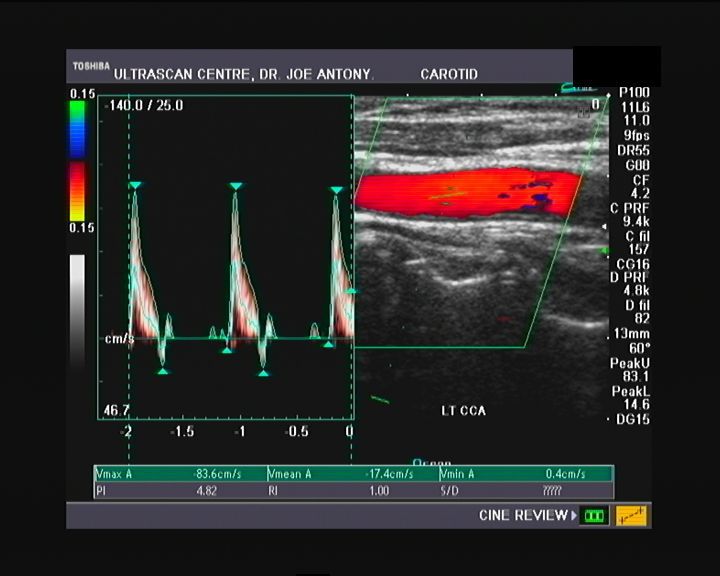Click the first end-diastolic marker below baseline
720x576 pixels.
pos(162,372)
